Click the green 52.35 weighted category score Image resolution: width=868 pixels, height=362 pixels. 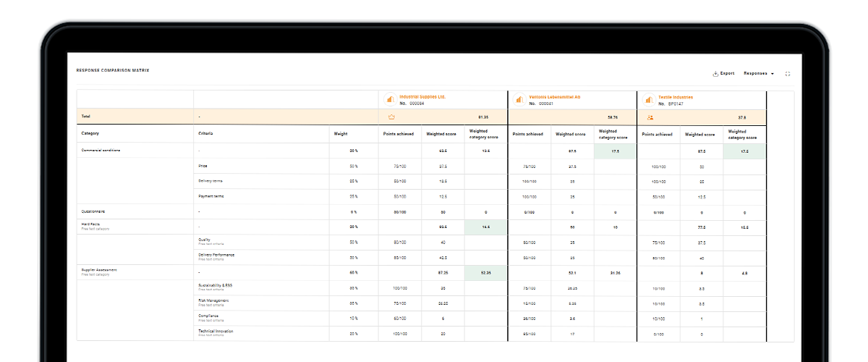486,273
